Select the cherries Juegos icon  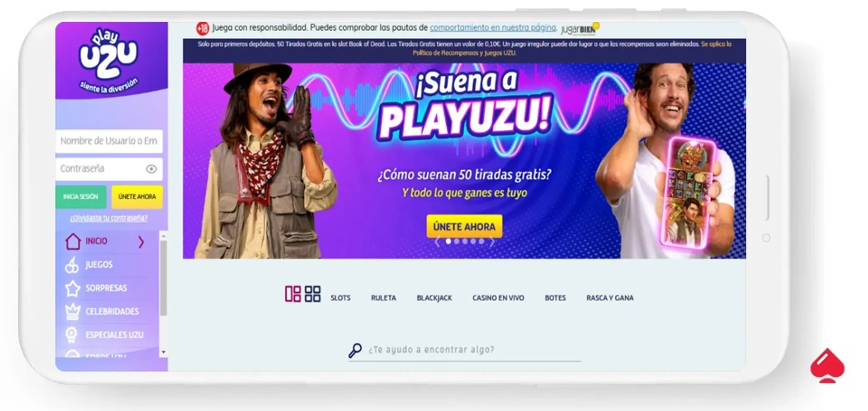[x=72, y=265]
